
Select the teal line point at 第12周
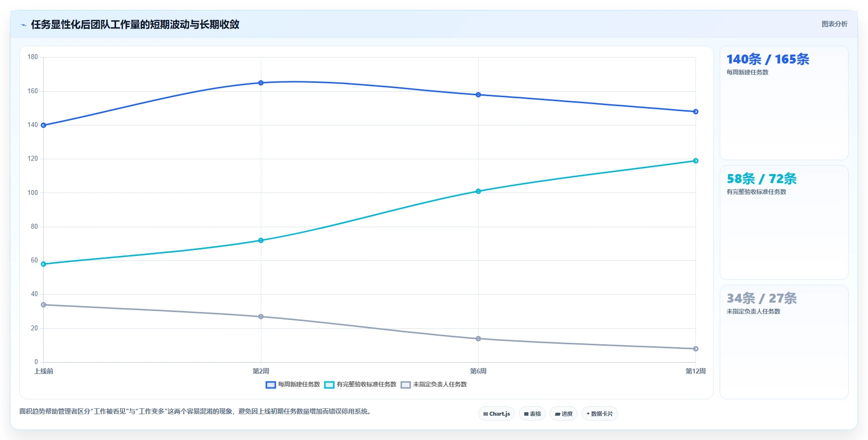(695, 161)
